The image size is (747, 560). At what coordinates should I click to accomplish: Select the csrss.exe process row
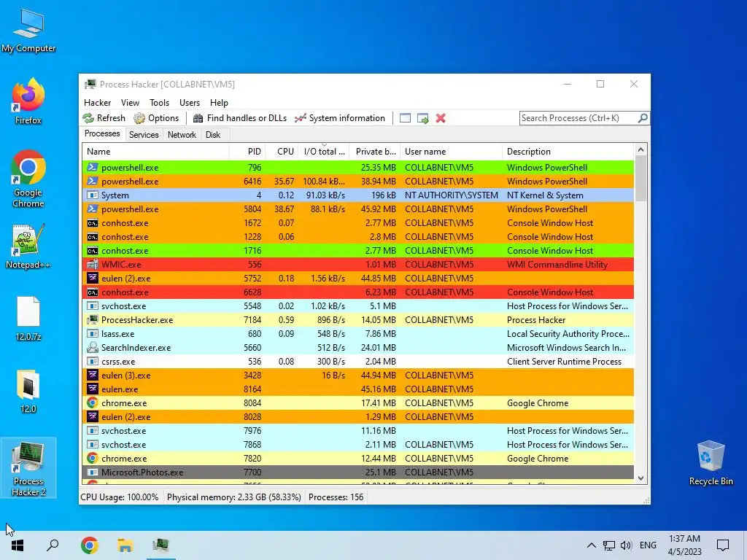[357, 362]
